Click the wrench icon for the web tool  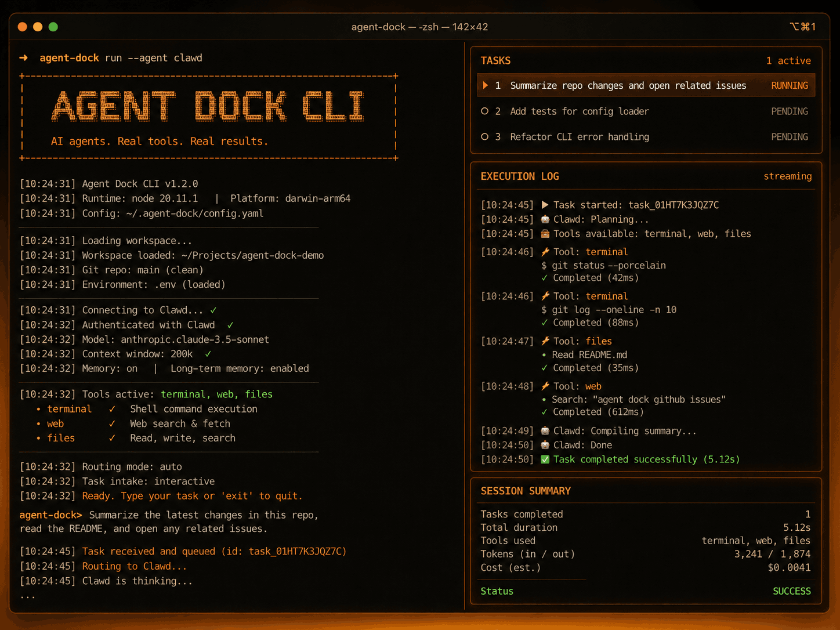(545, 386)
